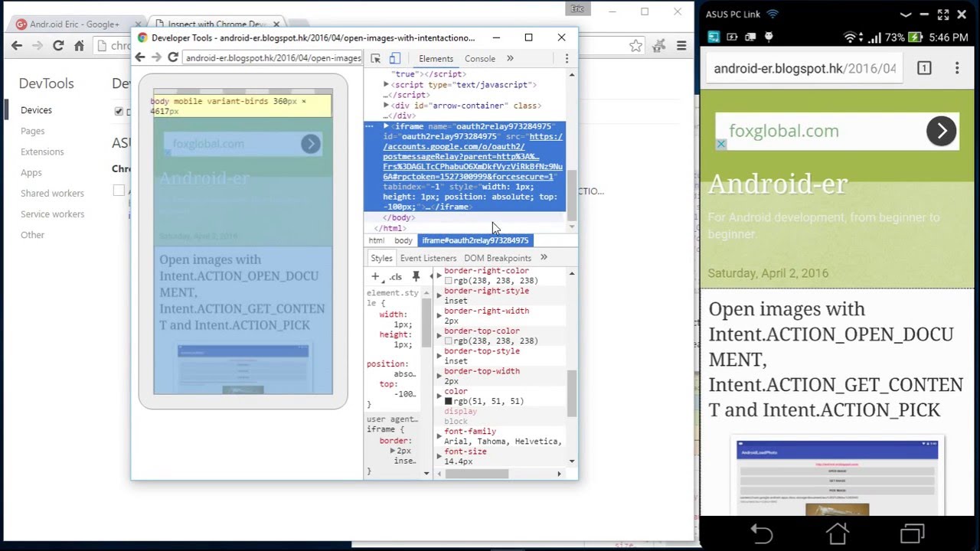Open the Apps section in DevTools sidebar

pos(31,172)
